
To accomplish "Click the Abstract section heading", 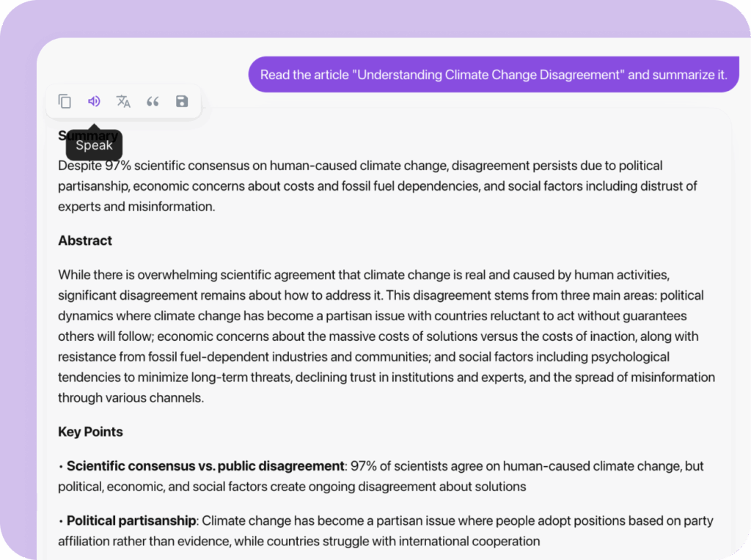I will tap(84, 240).
